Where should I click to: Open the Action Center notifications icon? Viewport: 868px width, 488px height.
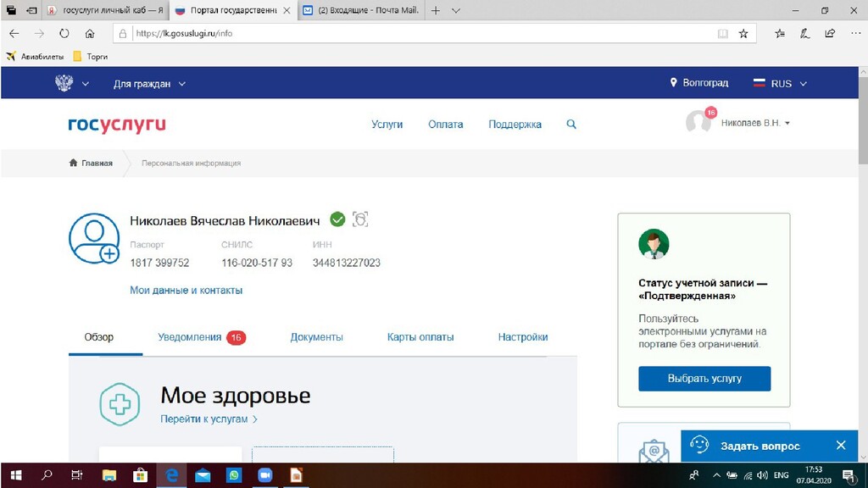pos(849,475)
